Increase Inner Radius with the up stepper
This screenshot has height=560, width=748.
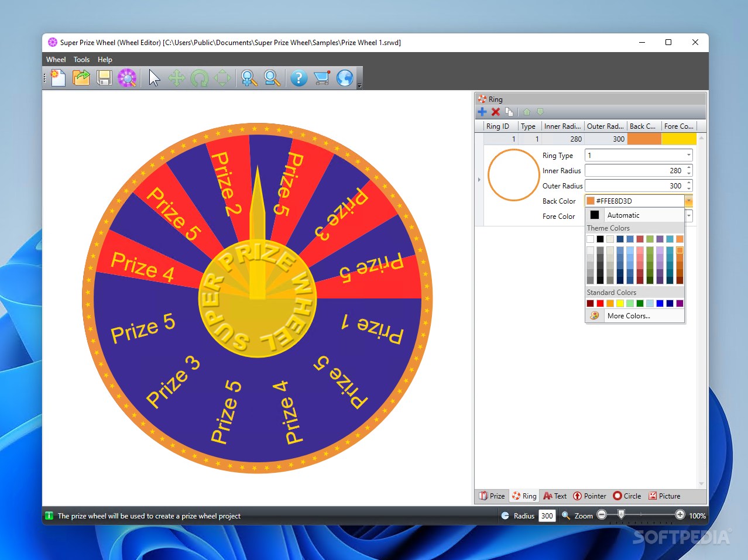point(689,168)
